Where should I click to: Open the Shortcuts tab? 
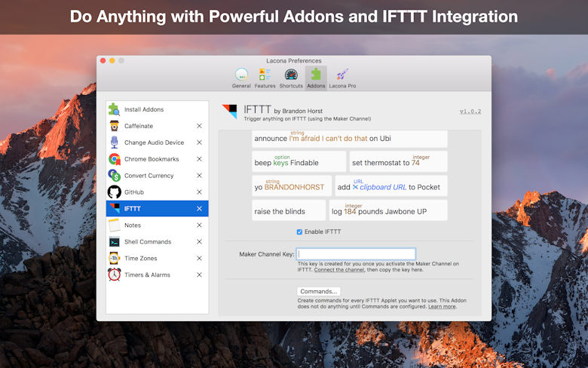point(291,78)
